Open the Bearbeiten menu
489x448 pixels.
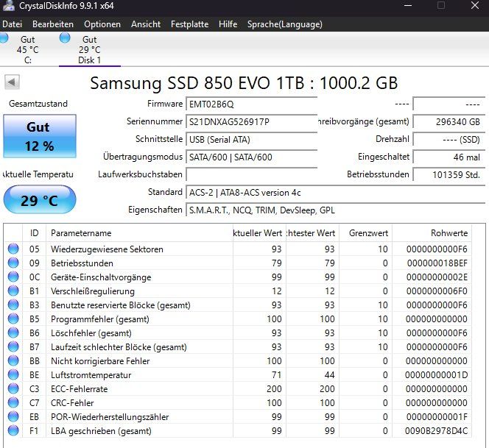coord(53,24)
